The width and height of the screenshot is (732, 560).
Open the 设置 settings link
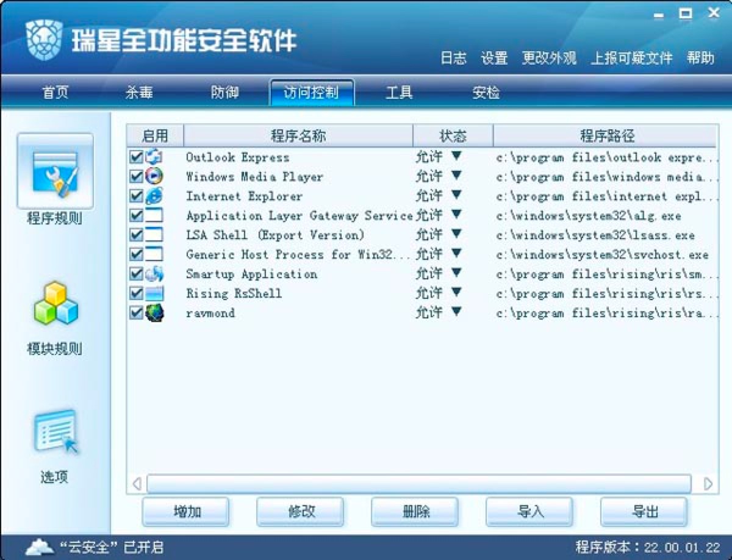(494, 59)
